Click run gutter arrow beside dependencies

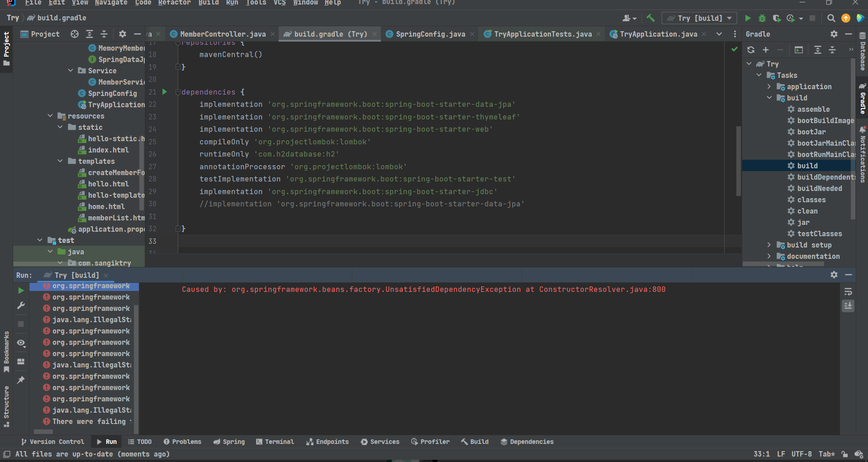[x=165, y=92]
